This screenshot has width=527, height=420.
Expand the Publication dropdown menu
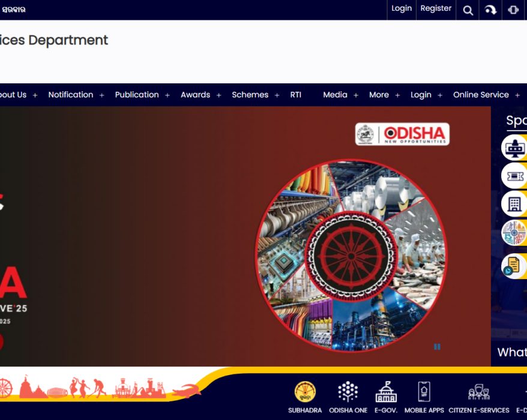pyautogui.click(x=142, y=95)
